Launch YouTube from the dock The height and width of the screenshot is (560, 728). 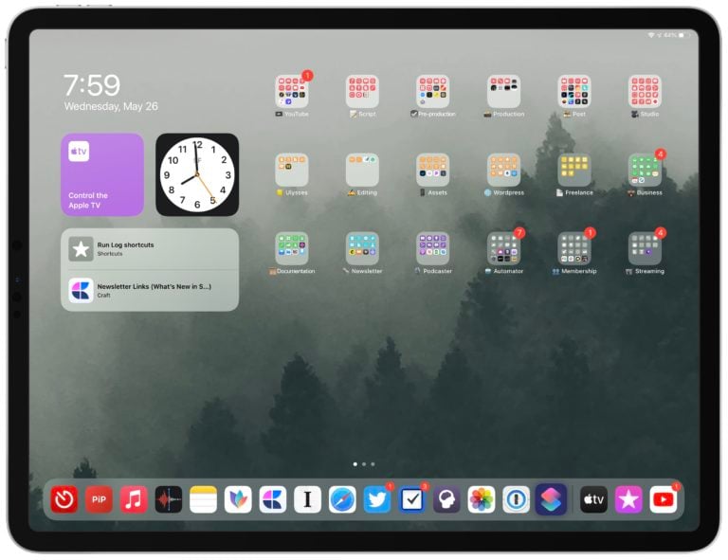pos(664,499)
